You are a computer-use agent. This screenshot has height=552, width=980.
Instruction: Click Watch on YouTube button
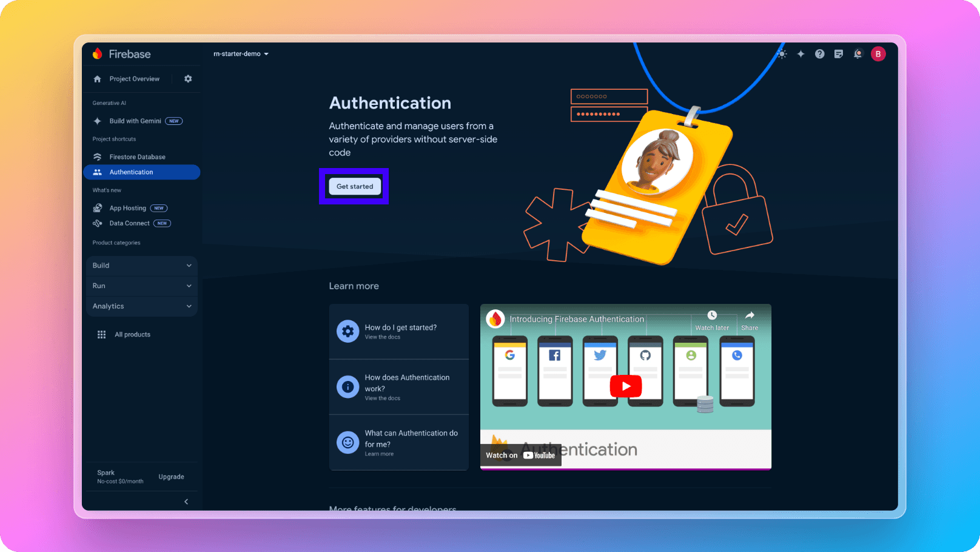click(521, 456)
